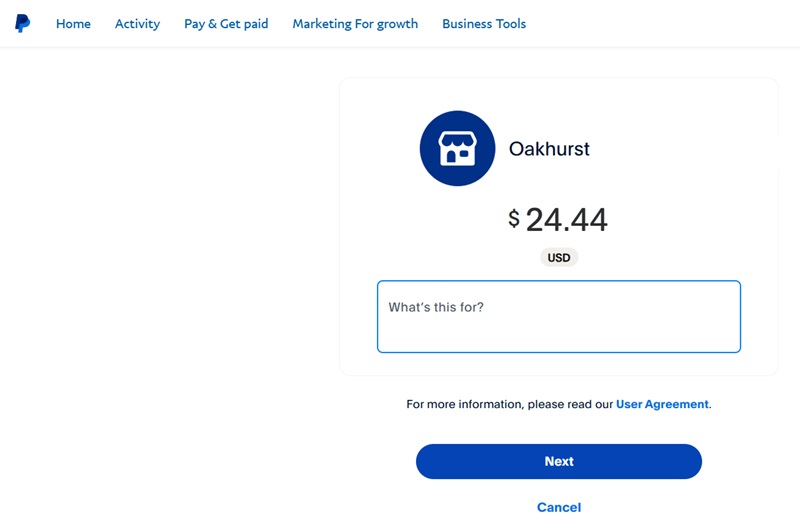Open Marketing For growth menu
This screenshot has height=522, width=800.
pyautogui.click(x=355, y=24)
